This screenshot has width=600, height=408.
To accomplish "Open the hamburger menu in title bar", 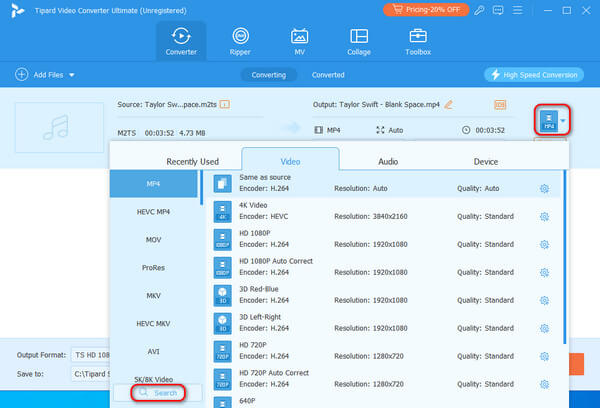I will tap(517, 10).
